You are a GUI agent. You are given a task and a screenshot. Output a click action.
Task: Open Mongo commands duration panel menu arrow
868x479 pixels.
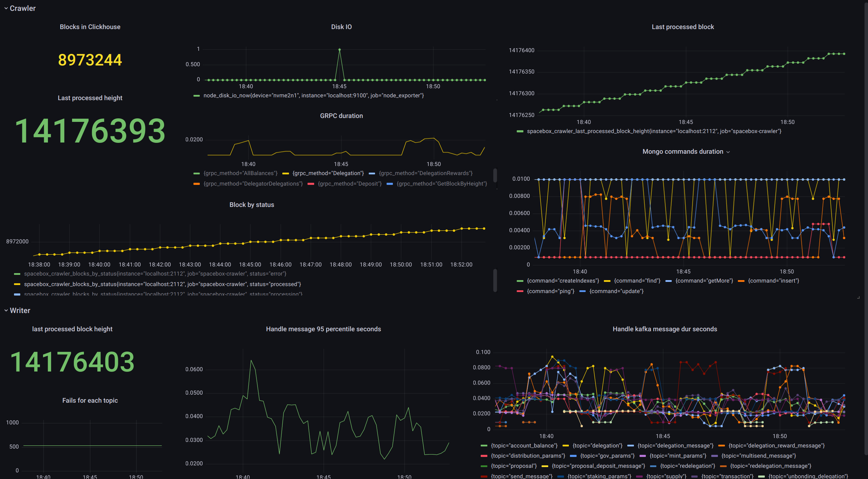coord(728,152)
